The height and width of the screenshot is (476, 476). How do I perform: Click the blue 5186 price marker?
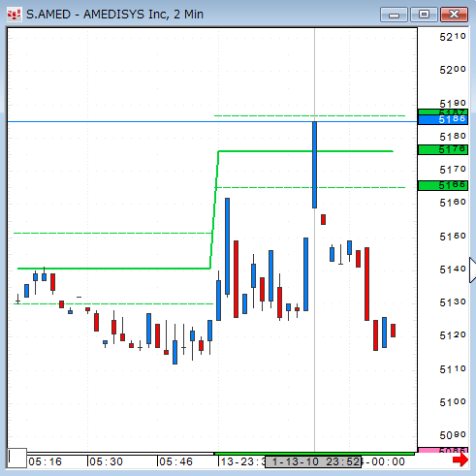(443, 119)
